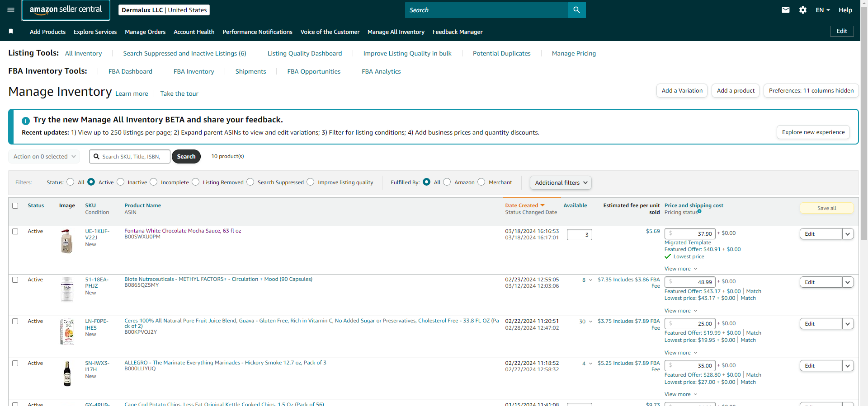Open FBA Dashboard link
This screenshot has width=868, height=406.
tap(130, 71)
